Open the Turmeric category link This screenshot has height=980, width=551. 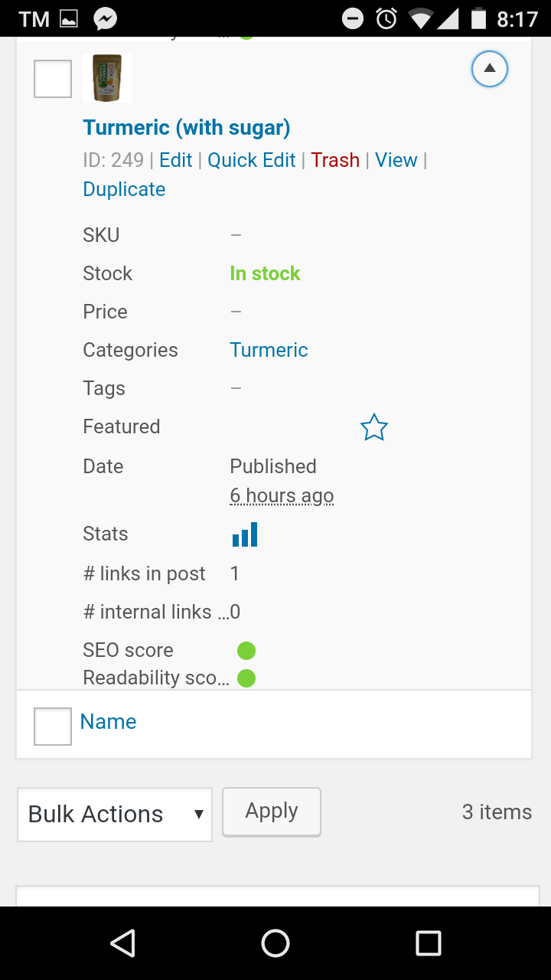pyautogui.click(x=269, y=350)
